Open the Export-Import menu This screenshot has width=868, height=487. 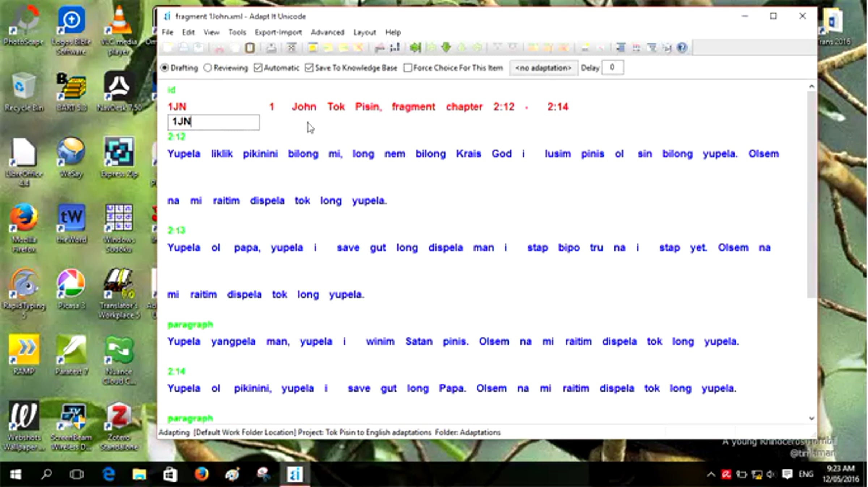278,33
